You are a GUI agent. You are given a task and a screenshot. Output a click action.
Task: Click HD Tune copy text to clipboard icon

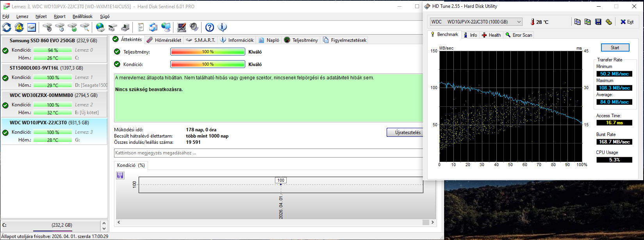pos(578,21)
